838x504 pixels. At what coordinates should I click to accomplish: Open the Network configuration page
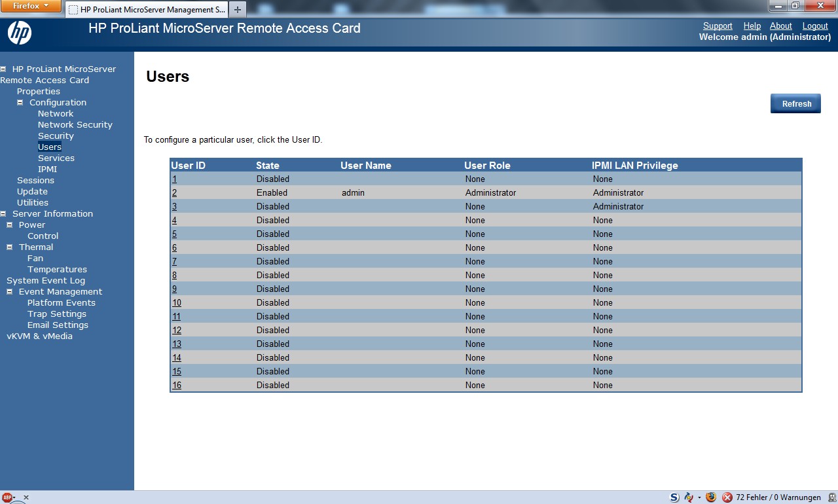56,113
